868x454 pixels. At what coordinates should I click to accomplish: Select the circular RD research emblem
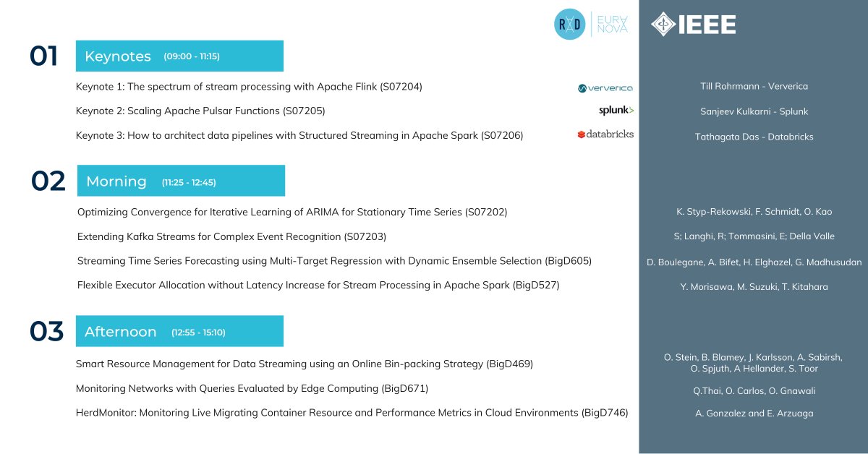tap(570, 24)
